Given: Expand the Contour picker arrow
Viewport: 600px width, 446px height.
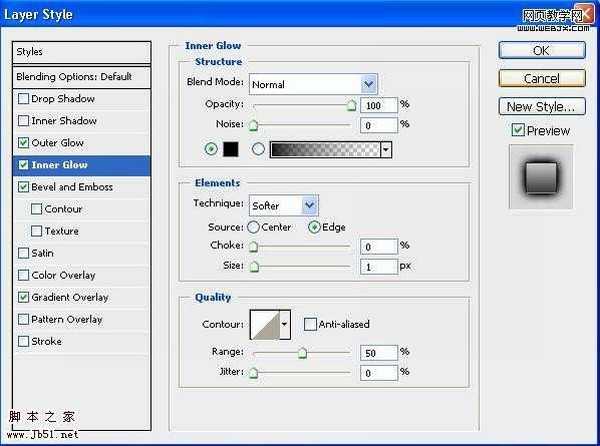Looking at the screenshot, I should click(x=285, y=324).
